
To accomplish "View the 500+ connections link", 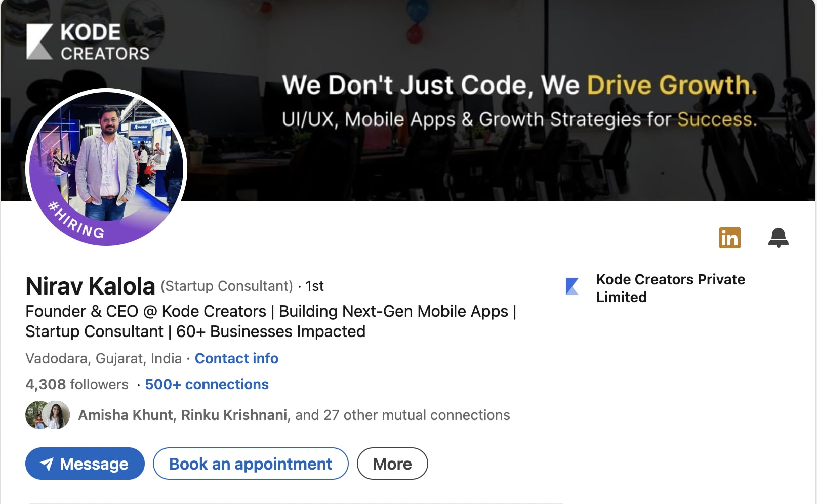I will 207,384.
